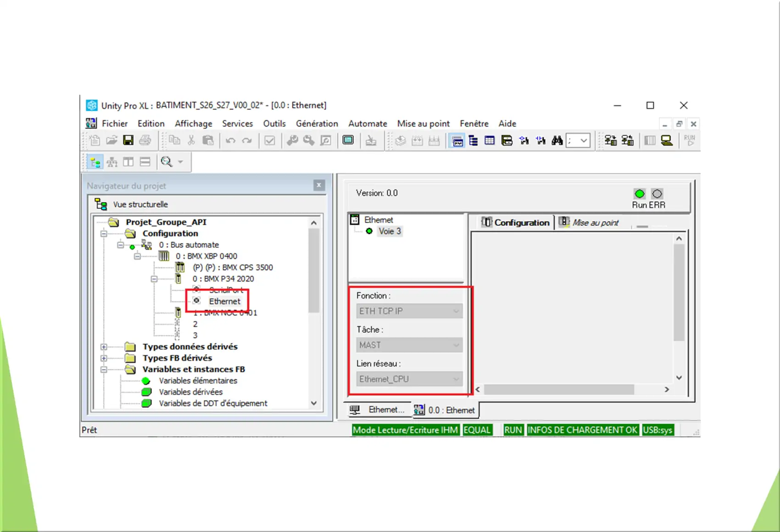Click the vertical split view icon

coord(128,162)
